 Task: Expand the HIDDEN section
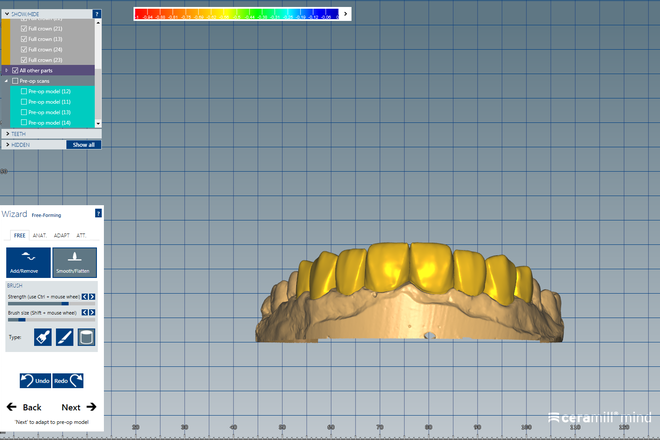pos(8,144)
